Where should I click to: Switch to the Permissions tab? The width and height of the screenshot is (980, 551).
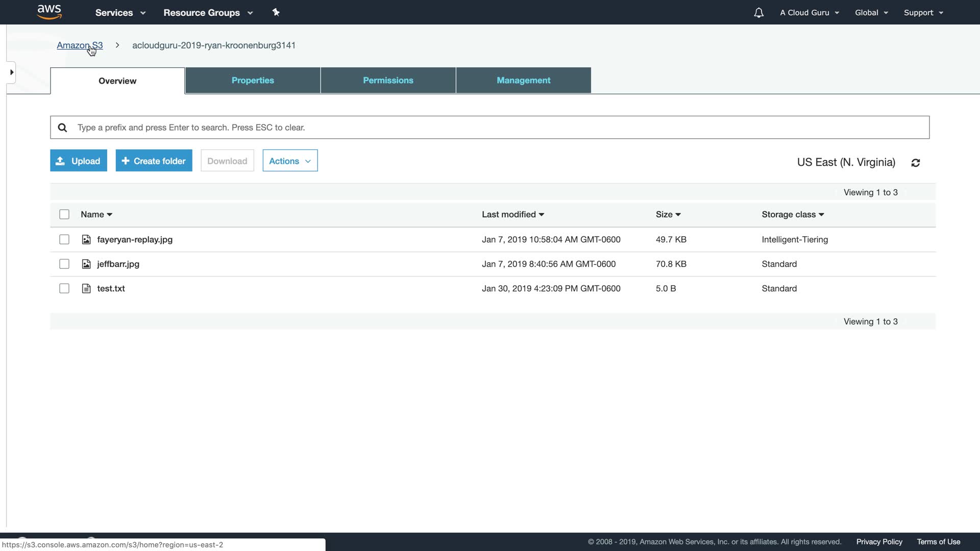click(388, 80)
